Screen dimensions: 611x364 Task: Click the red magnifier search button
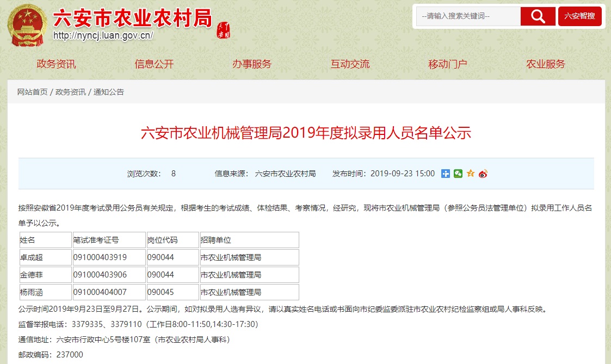click(x=538, y=16)
